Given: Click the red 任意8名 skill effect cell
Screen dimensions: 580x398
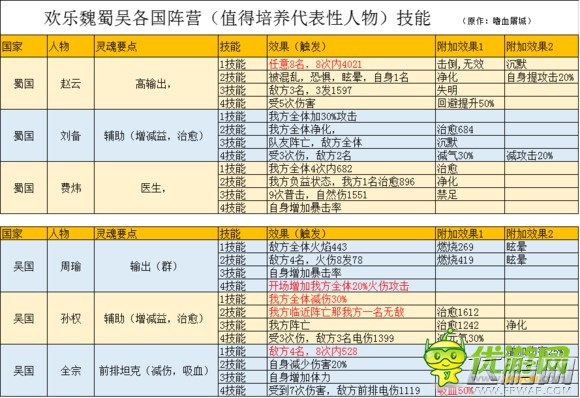Looking at the screenshot, I should tap(351, 64).
